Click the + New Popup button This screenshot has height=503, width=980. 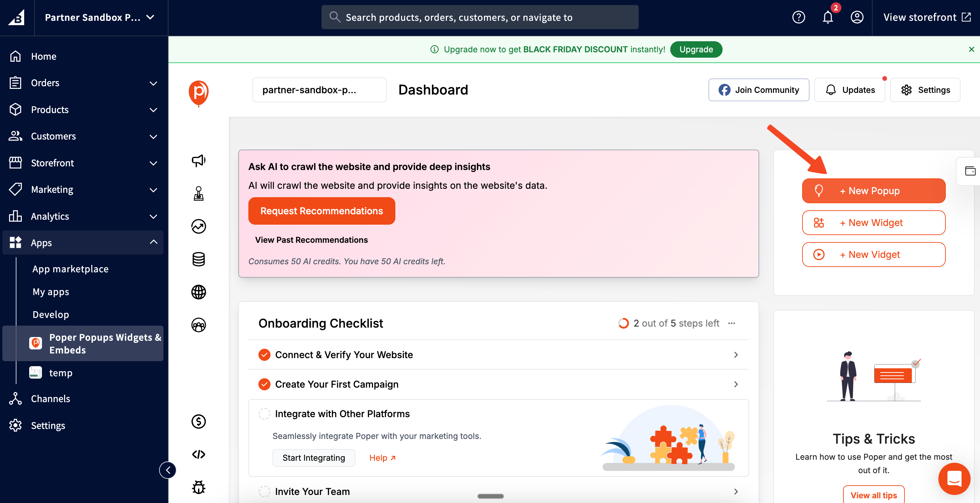coord(873,191)
